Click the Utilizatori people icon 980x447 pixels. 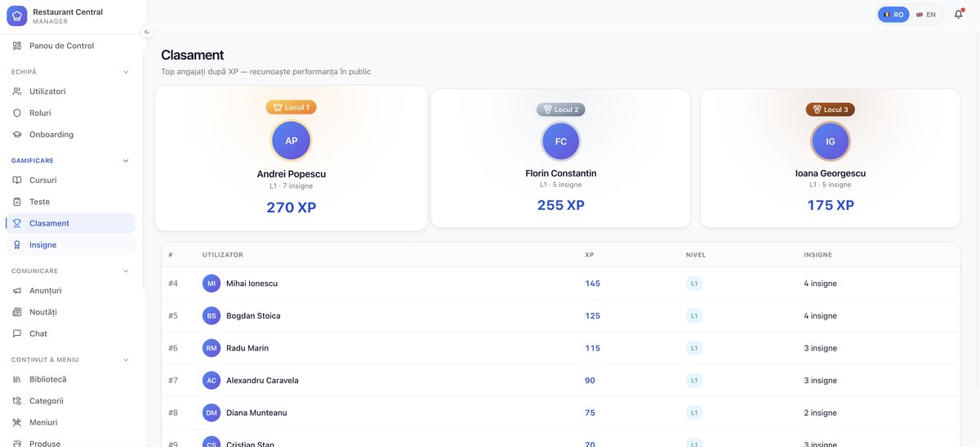[17, 92]
